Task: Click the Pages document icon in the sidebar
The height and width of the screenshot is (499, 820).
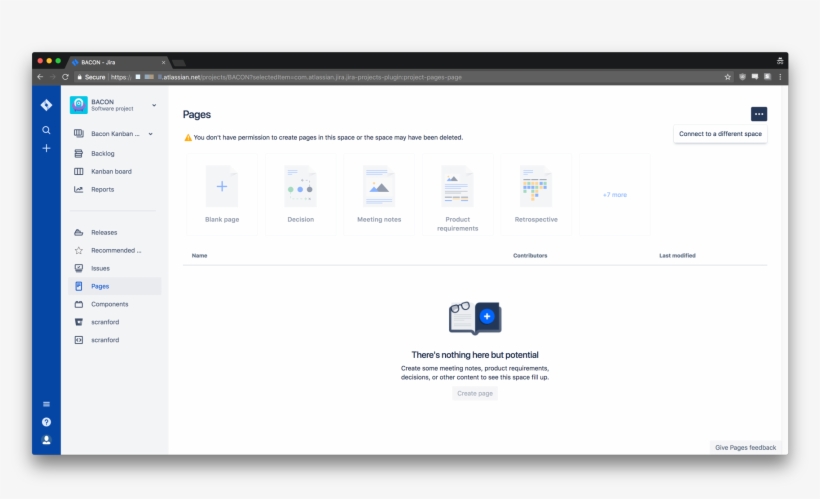Action: coord(78,286)
